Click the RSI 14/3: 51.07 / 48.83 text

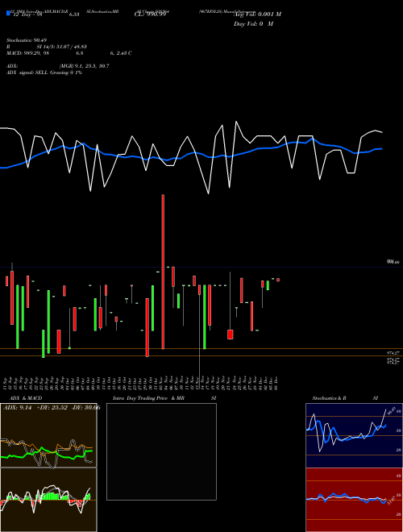(x=47, y=47)
